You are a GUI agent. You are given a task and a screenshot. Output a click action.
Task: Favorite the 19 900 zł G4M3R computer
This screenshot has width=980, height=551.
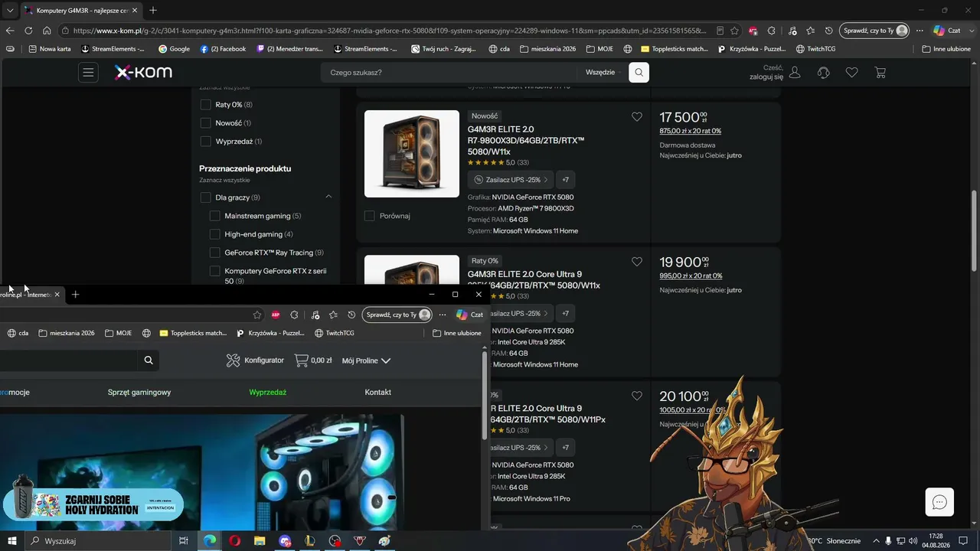click(x=637, y=262)
